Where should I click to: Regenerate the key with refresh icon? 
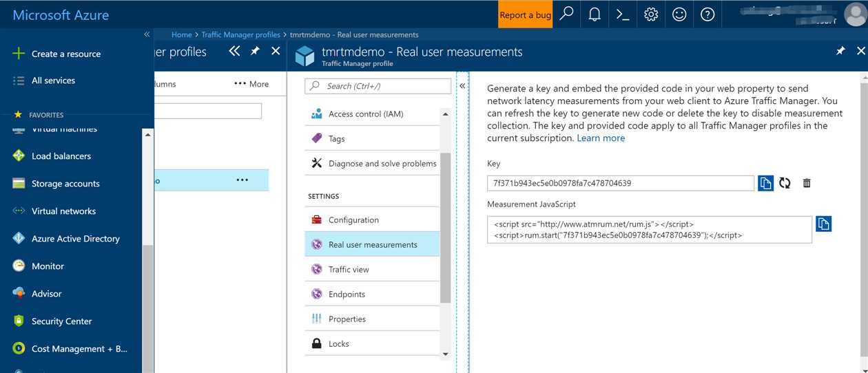tap(785, 183)
